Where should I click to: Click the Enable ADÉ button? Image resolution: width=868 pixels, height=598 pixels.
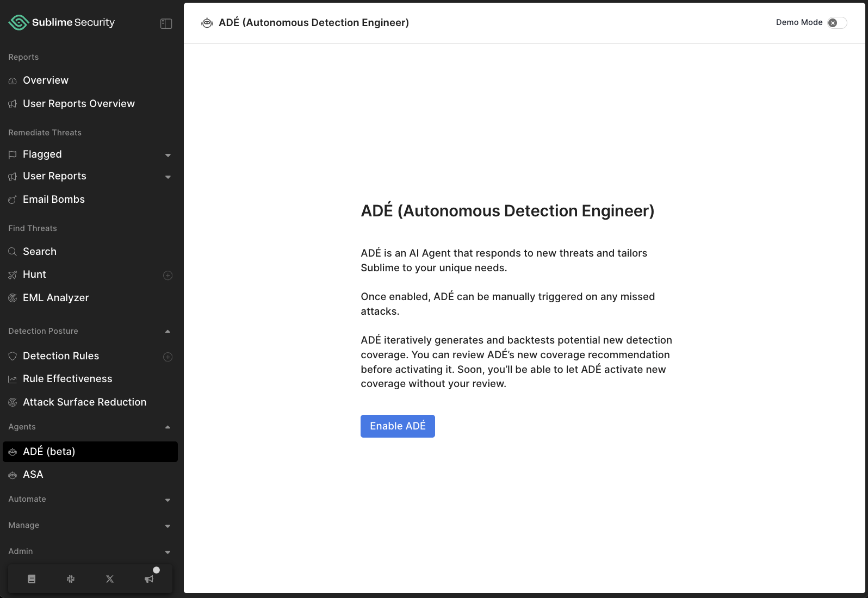[x=398, y=426]
